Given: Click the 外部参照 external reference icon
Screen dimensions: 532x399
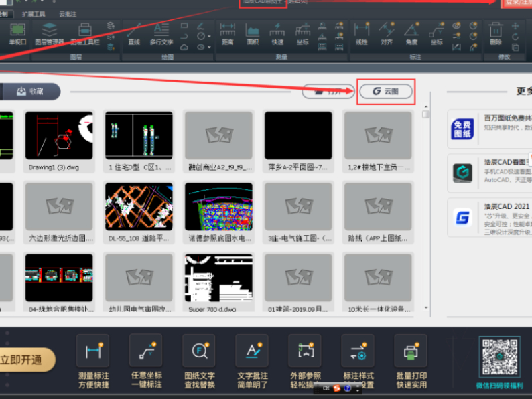Looking at the screenshot, I should pos(305,351).
